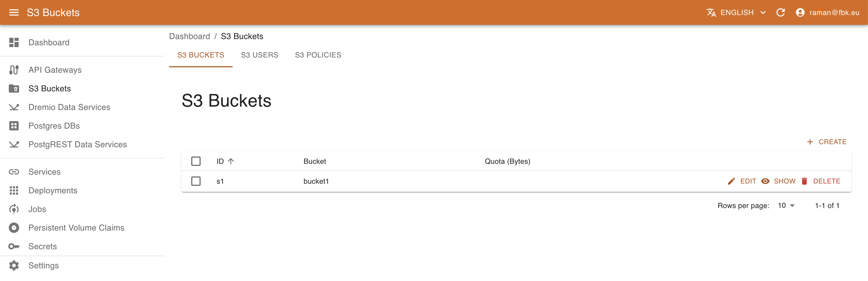The image size is (868, 281).
Task: Switch to the S3 Users tab
Action: (260, 55)
